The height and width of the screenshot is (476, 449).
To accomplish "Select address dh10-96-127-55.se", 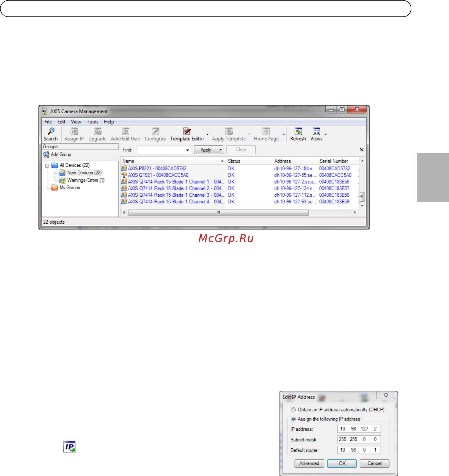I will point(295,175).
